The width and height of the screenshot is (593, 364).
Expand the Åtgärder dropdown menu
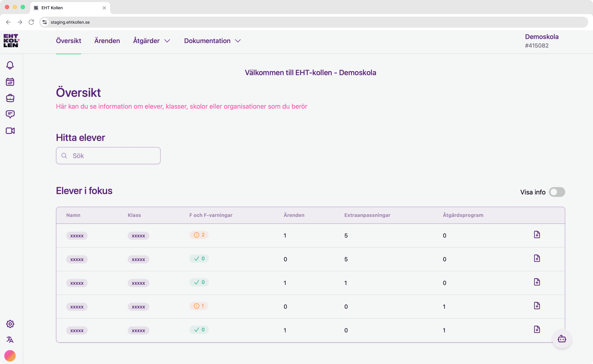coord(152,41)
